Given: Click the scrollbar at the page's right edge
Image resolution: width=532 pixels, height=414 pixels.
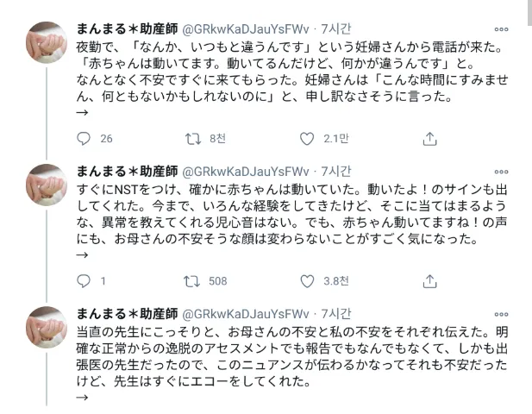Looking at the screenshot, I should point(529,13).
